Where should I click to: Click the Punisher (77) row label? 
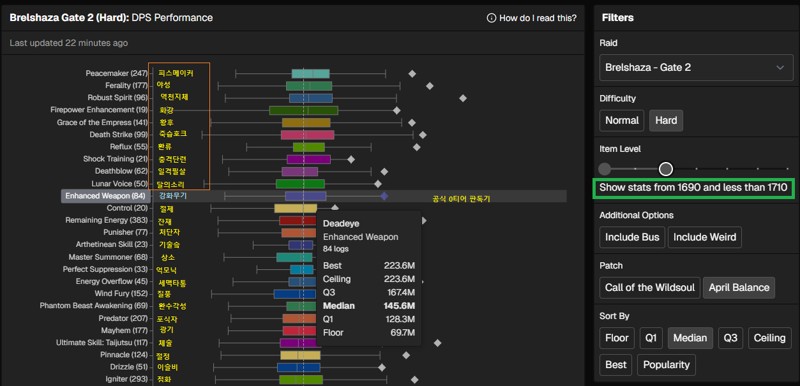[x=126, y=233]
